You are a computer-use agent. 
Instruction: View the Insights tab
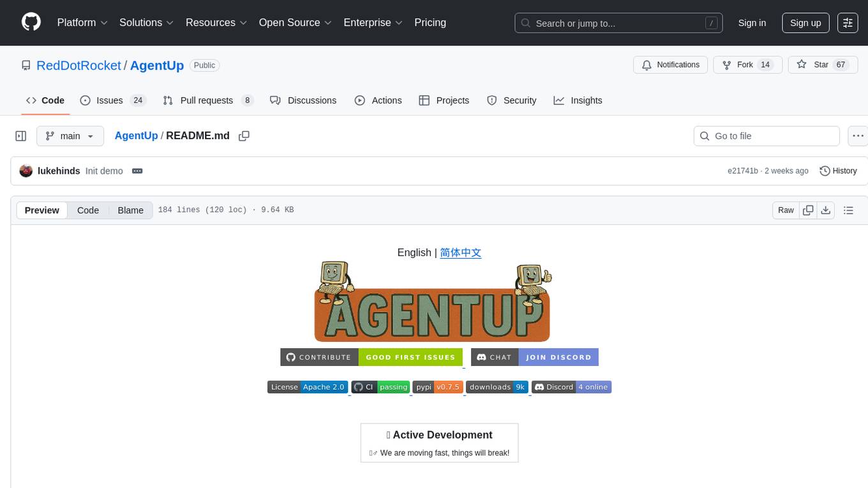578,100
